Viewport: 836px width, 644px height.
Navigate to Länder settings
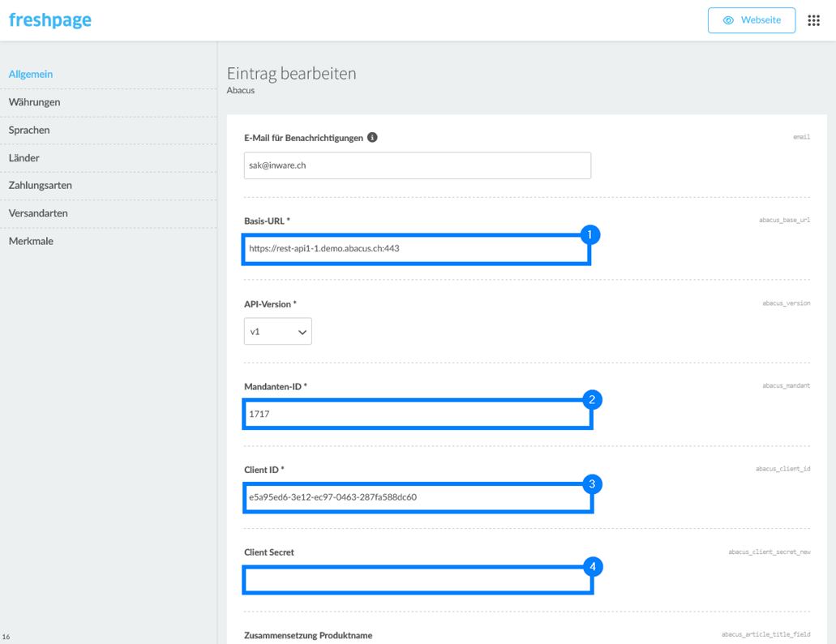(x=24, y=158)
